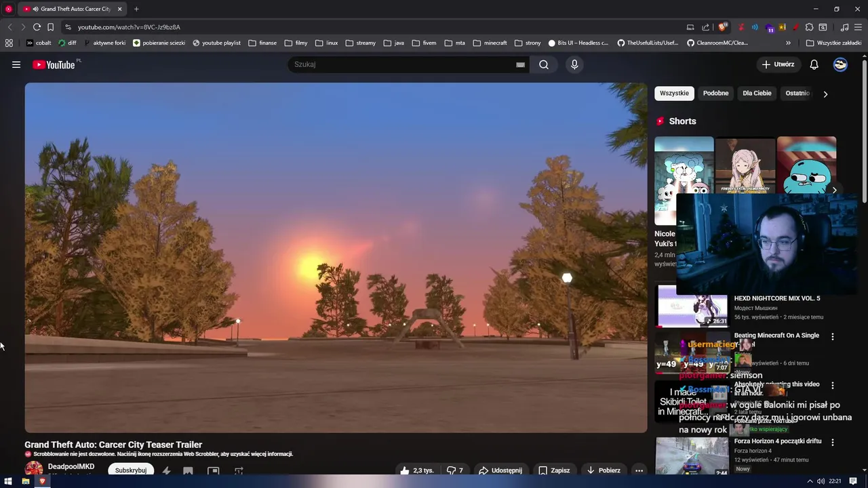Open the minecraft bookmarks folder
The width and height of the screenshot is (868, 488).
point(490,43)
